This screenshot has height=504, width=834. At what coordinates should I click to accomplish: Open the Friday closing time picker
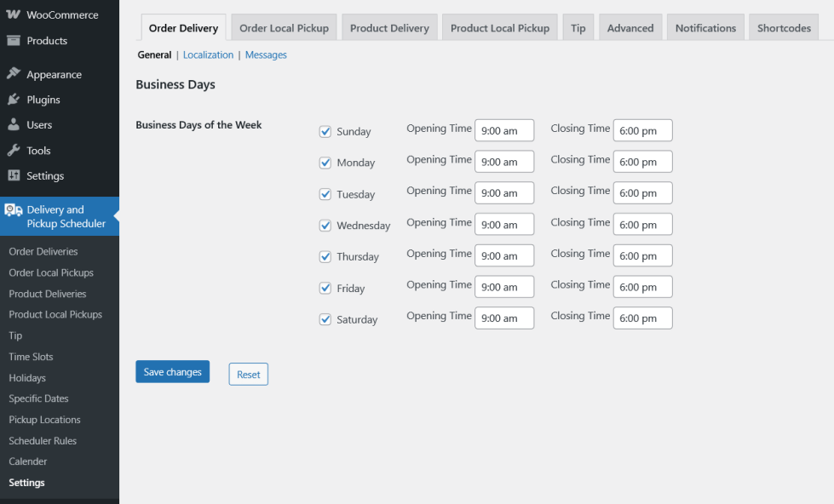(642, 287)
